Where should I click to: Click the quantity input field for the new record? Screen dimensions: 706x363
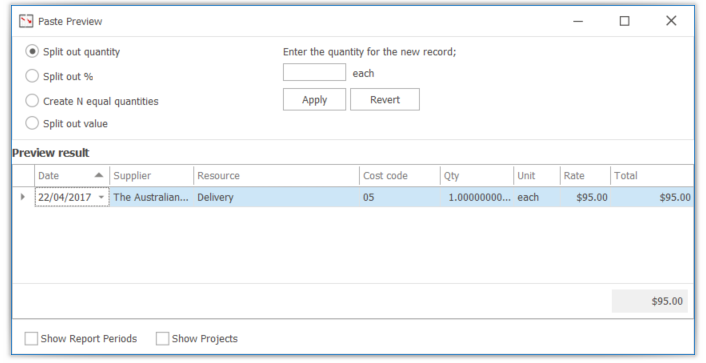(314, 72)
